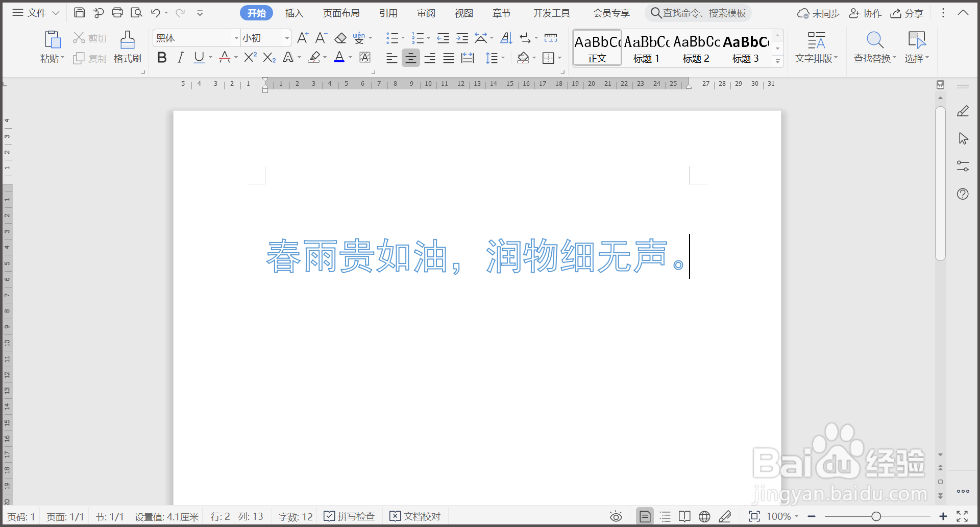This screenshot has width=980, height=527.
Task: Open the font size dropdown (小初)
Action: pyautogui.click(x=287, y=38)
